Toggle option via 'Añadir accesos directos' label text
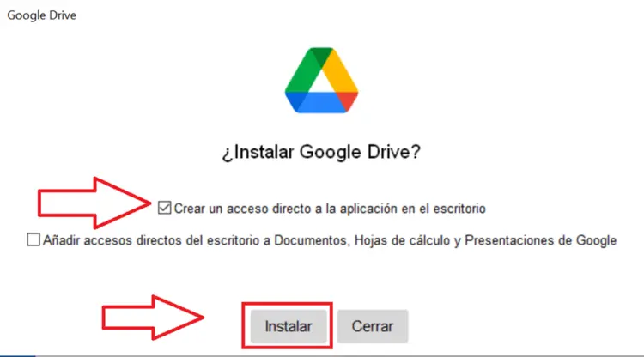Viewport: 644px width, 357px height. coord(330,240)
